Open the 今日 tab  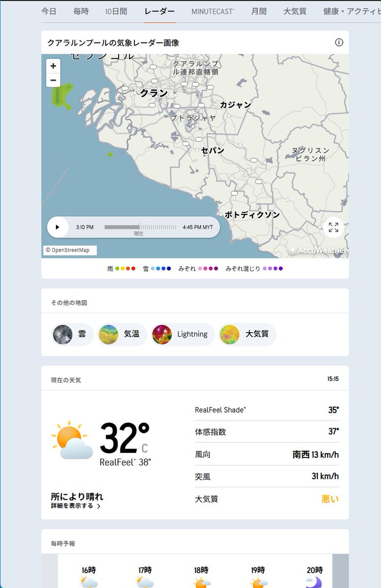pos(49,11)
